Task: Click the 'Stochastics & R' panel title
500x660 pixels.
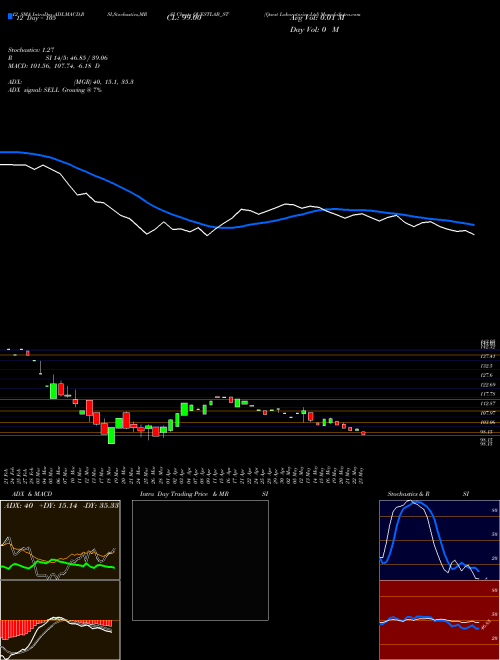Action: tap(408, 494)
